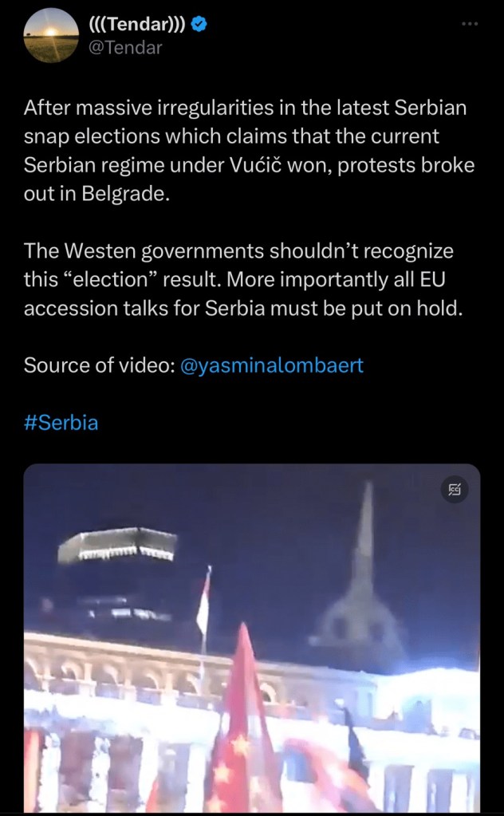Tap the church spire in the video

click(363, 550)
